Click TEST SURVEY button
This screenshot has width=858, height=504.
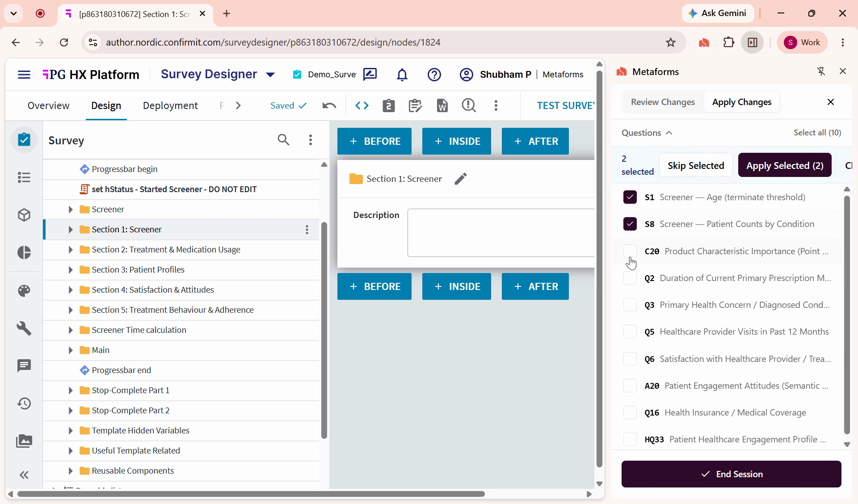click(x=566, y=105)
